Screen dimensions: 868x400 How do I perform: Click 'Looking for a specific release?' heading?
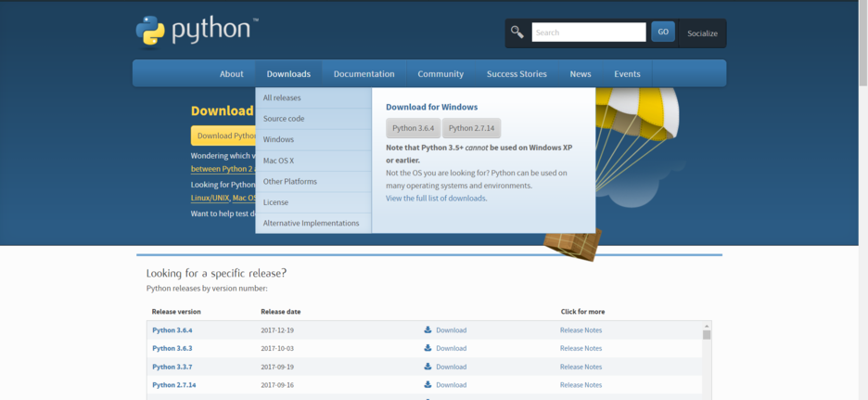tap(216, 273)
